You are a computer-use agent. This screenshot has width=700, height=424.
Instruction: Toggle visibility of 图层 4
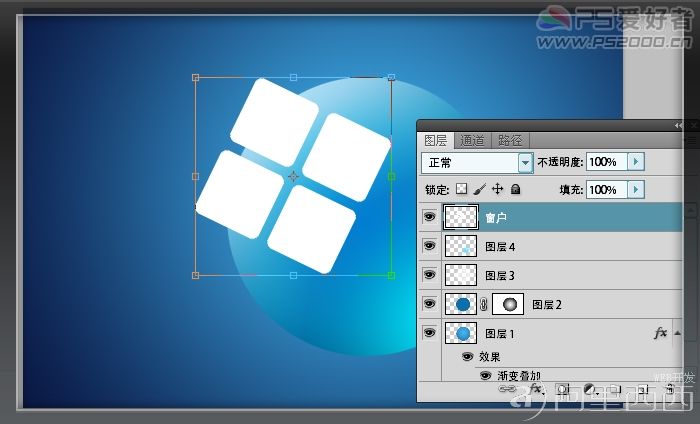(x=429, y=246)
